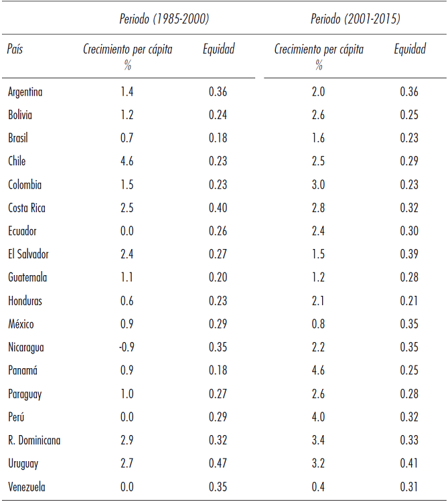Click the Brasil row label
The height and width of the screenshot is (502, 448).
point(18,138)
